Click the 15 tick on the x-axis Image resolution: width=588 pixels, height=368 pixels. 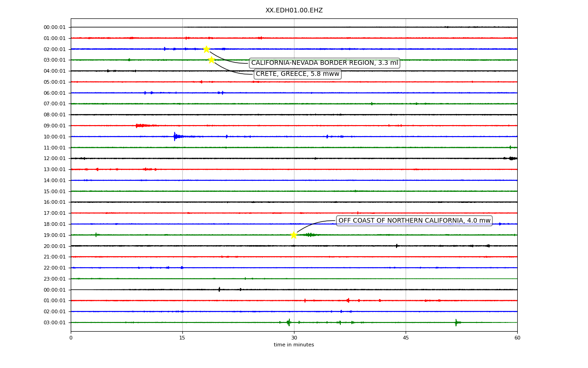(182, 338)
